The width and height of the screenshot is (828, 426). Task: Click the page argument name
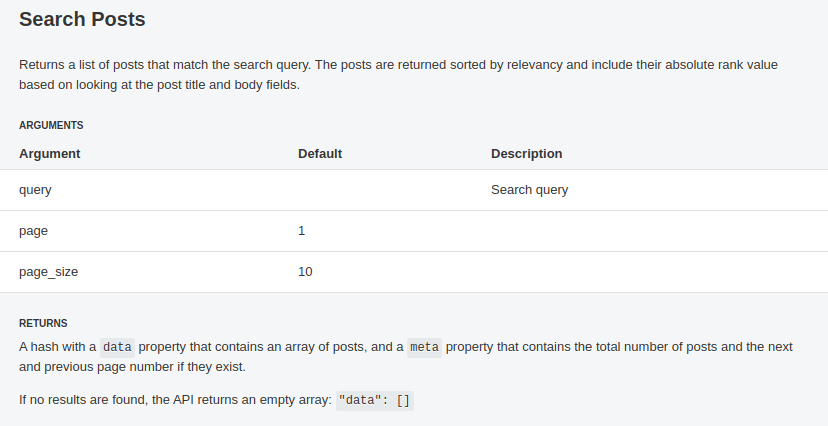point(33,231)
